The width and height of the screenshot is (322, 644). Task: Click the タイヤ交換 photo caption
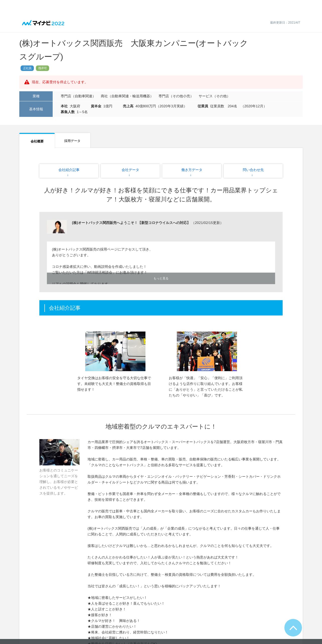pos(114,384)
